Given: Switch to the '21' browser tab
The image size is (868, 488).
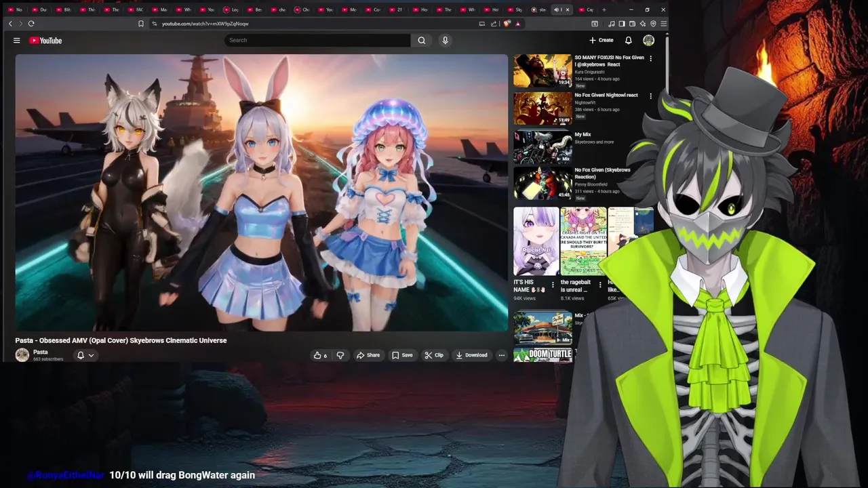Looking at the screenshot, I should 396,9.
